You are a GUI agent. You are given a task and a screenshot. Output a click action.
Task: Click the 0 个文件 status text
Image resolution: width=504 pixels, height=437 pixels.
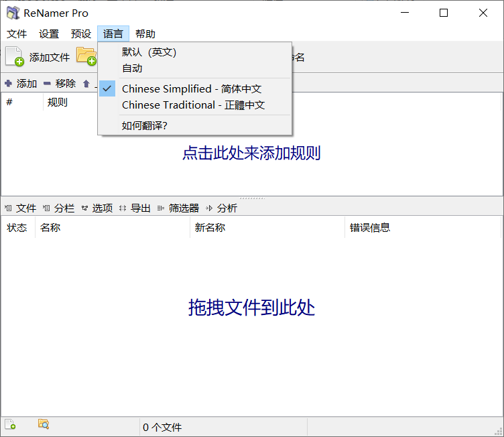click(x=162, y=428)
